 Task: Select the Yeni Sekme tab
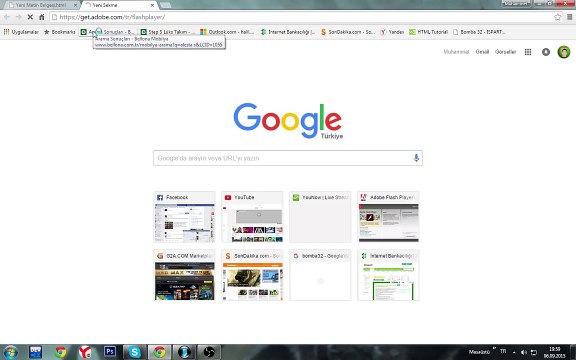tap(118, 5)
